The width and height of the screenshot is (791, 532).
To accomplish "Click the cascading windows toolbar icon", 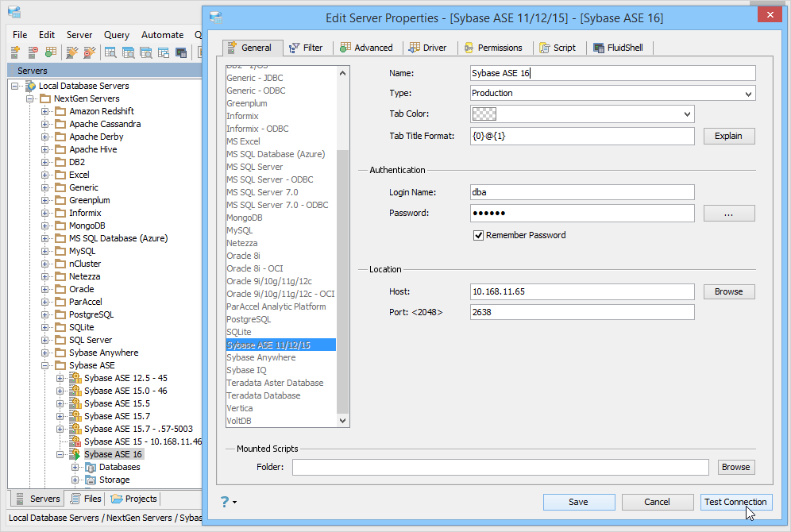I will tap(164, 52).
